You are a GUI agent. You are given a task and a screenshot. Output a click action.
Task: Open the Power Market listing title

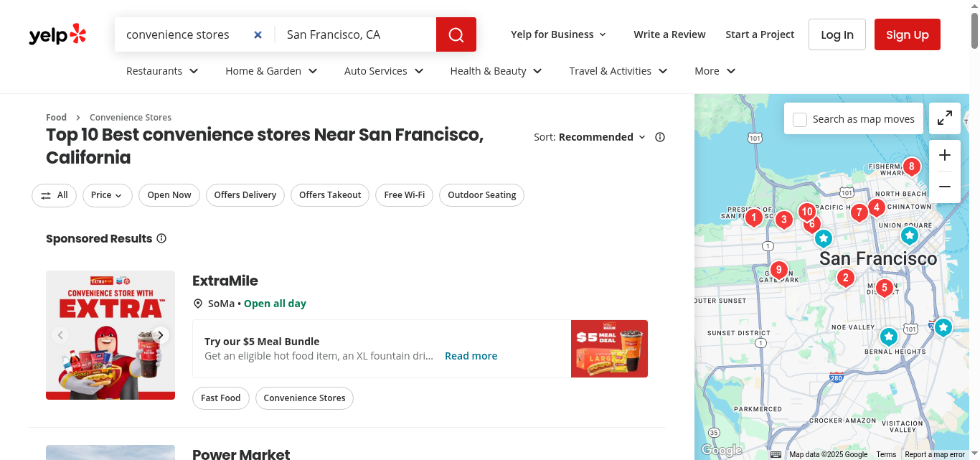coord(241,454)
